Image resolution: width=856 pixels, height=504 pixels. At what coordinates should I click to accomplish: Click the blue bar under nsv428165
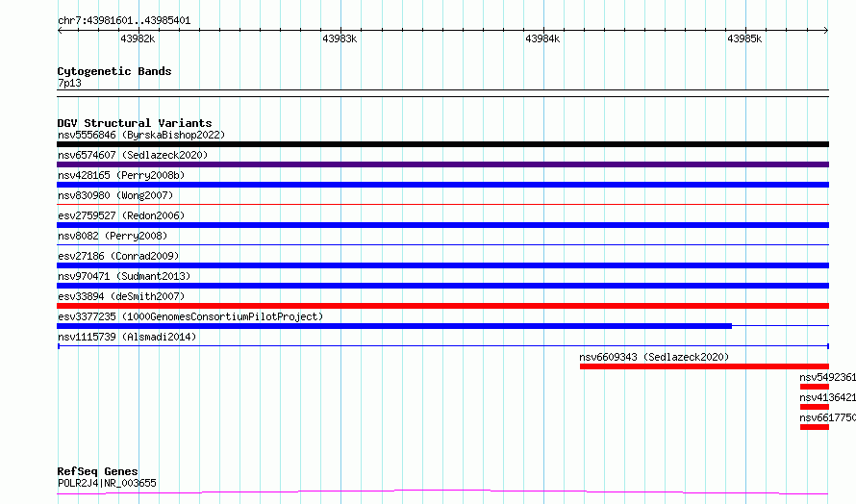pyautogui.click(x=442, y=185)
